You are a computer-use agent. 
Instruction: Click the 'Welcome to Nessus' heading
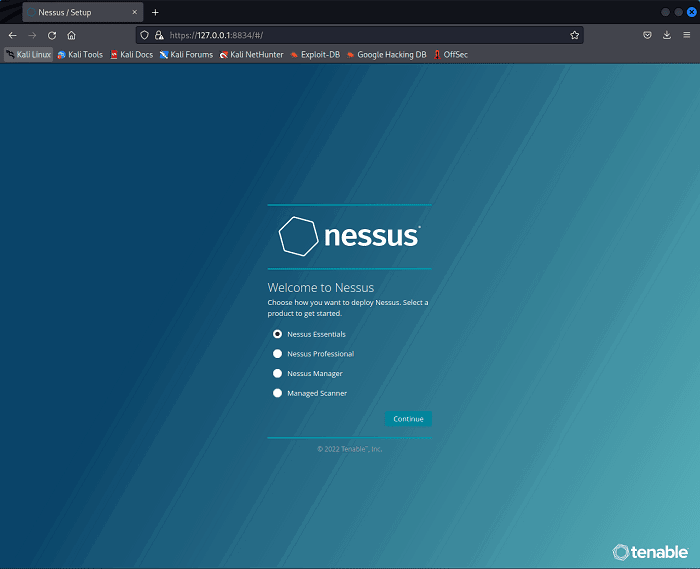321,287
